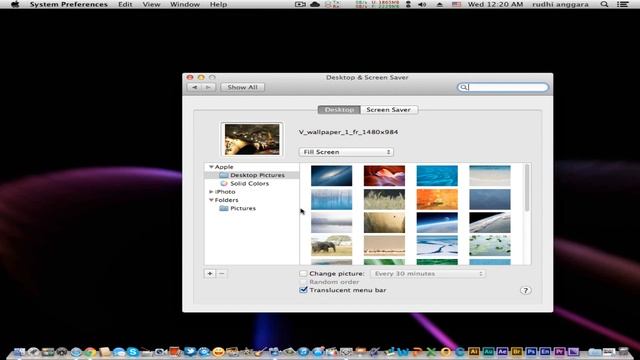This screenshot has height=360, width=640.
Task: Choose the orange leaf wallpaper thumbnail
Action: point(437,199)
